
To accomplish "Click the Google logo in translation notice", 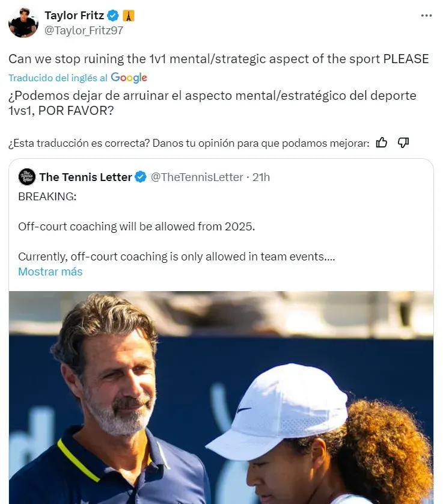I will click(x=129, y=78).
